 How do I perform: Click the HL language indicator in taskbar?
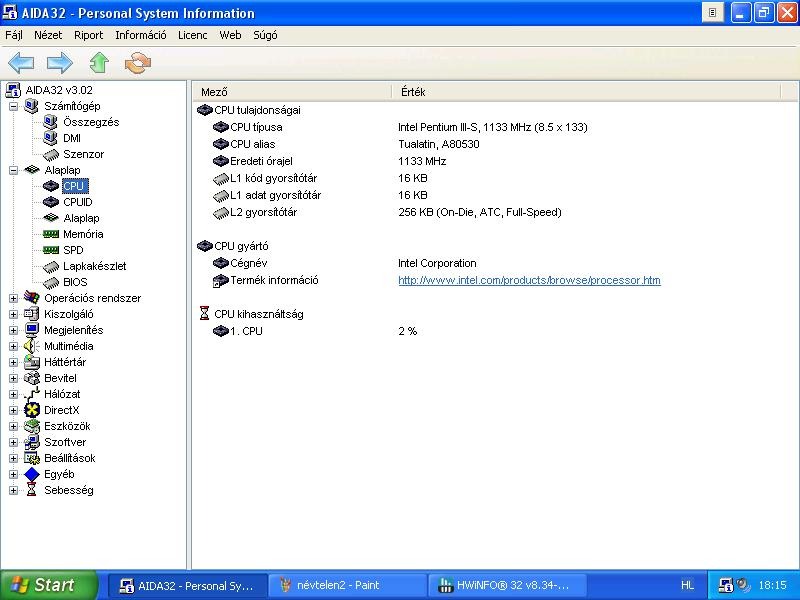687,585
